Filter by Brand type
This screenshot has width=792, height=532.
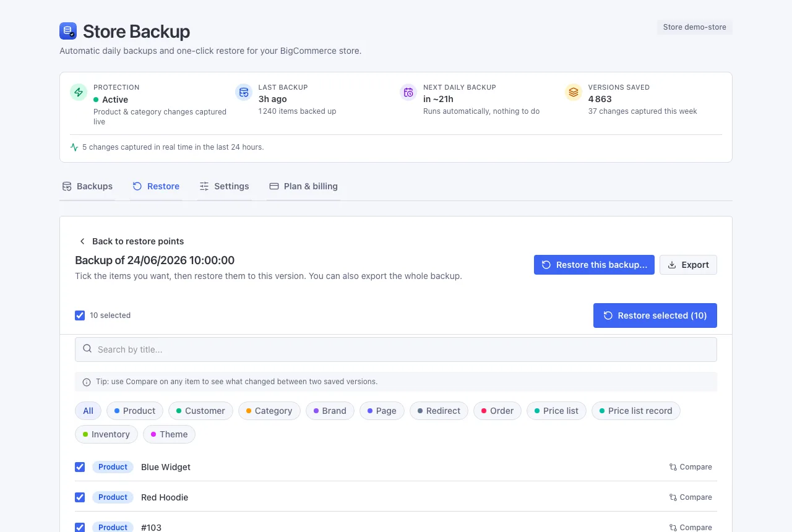tap(330, 411)
